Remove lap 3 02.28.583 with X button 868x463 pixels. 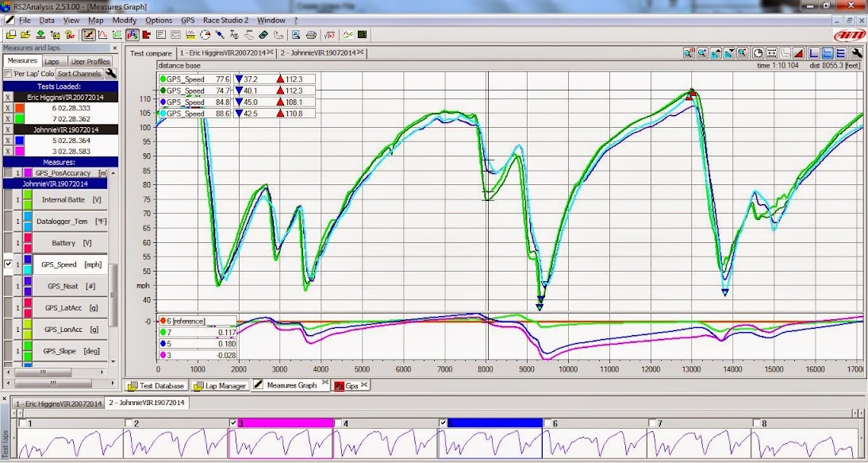pyautogui.click(x=8, y=151)
